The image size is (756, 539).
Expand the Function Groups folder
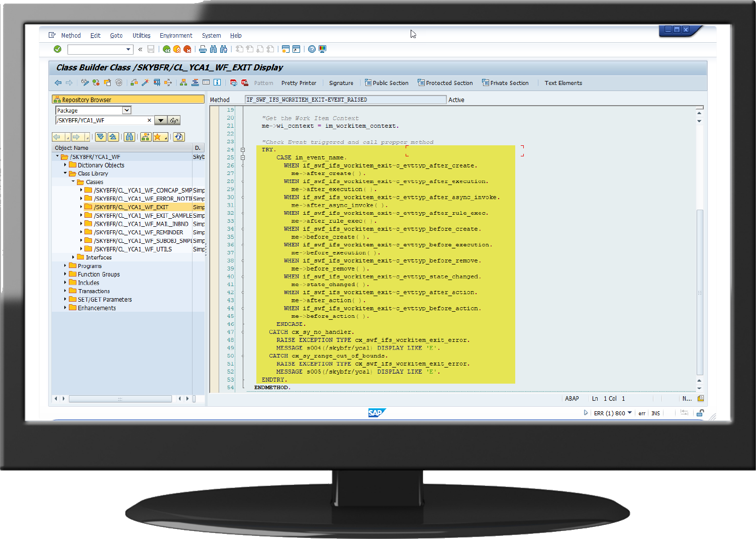coord(65,274)
